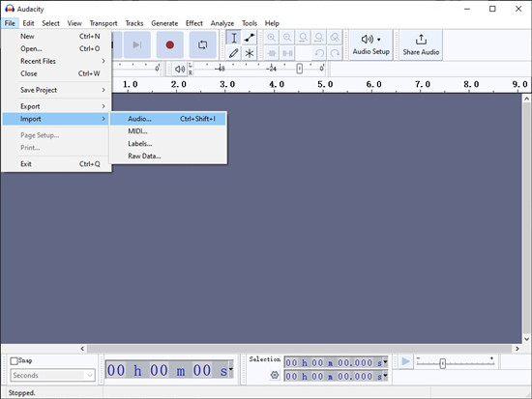The height and width of the screenshot is (399, 532).
Task: Click the Zoom In magnifier
Action: click(x=271, y=38)
